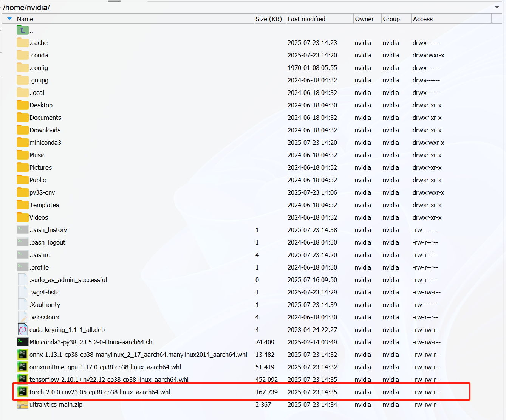Click the Last modified column header

pos(306,19)
